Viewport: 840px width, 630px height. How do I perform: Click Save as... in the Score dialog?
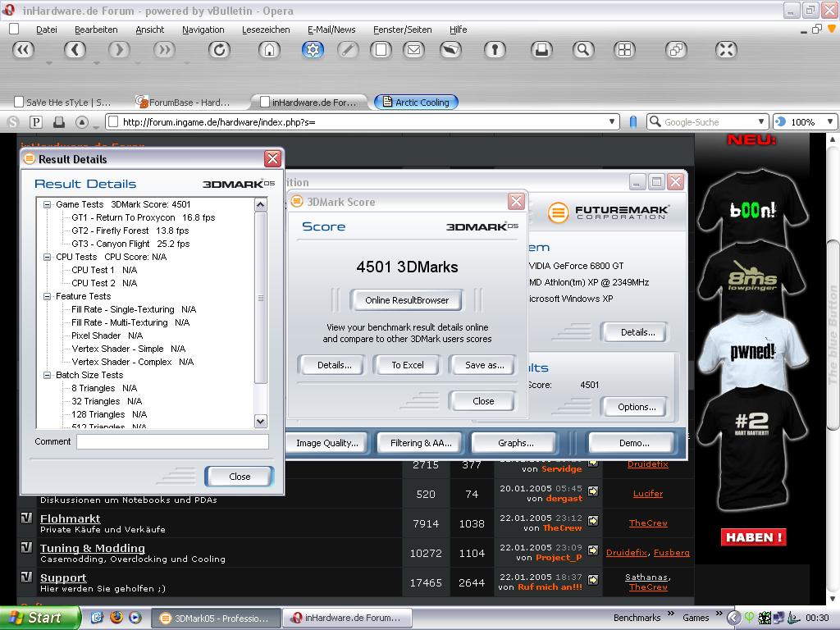[484, 365]
